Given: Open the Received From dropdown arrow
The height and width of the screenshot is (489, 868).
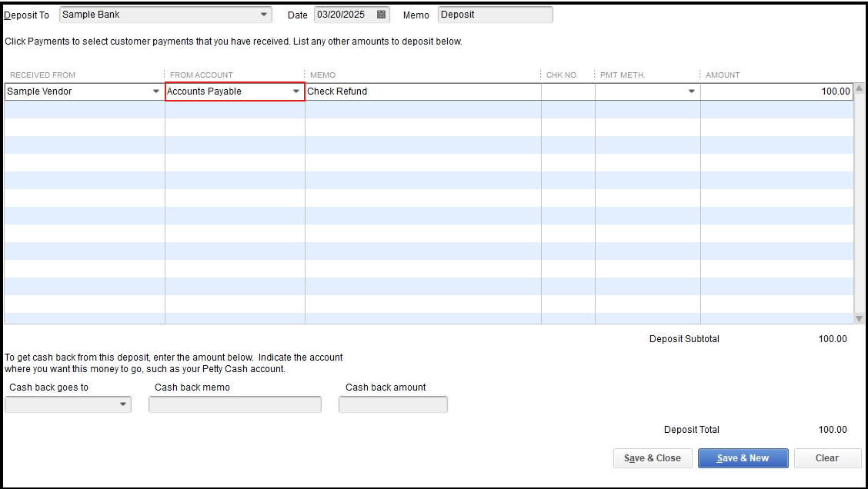Looking at the screenshot, I should [157, 91].
